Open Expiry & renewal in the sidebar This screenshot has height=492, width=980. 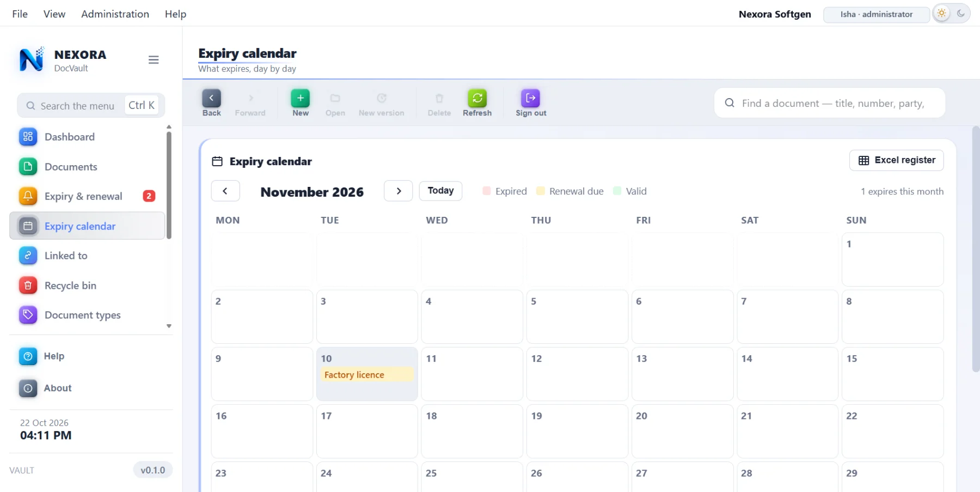coord(87,196)
